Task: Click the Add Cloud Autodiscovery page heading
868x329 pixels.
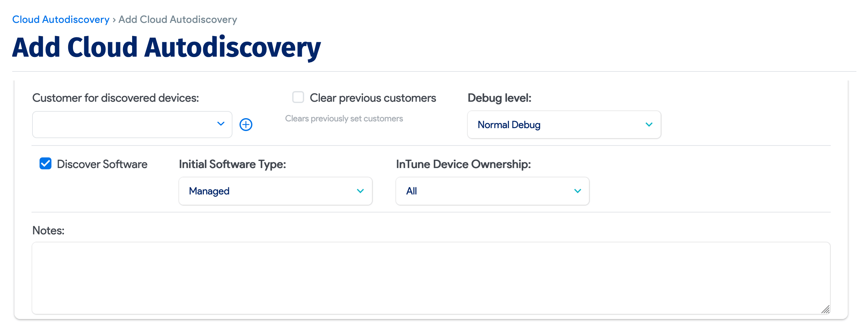Action: [x=167, y=47]
